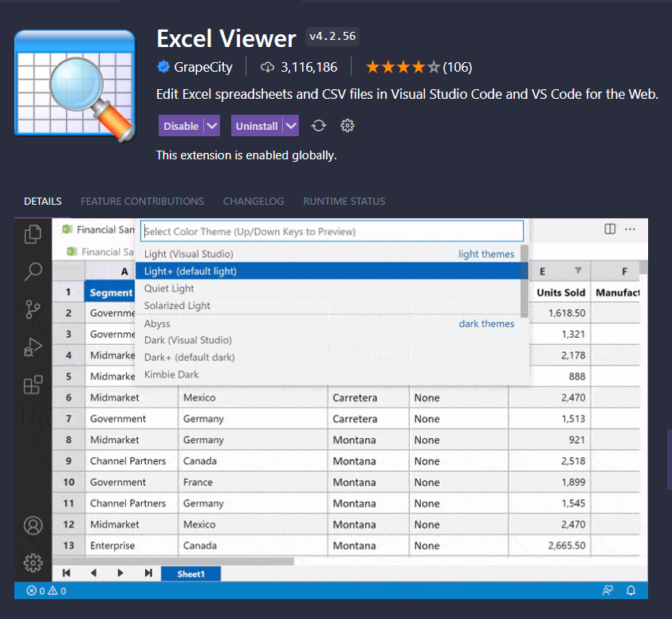Select the Runtime Status tab

click(x=344, y=202)
